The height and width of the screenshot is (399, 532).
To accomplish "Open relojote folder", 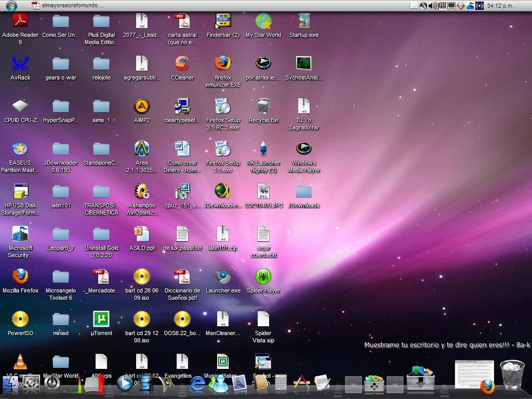I will click(101, 63).
